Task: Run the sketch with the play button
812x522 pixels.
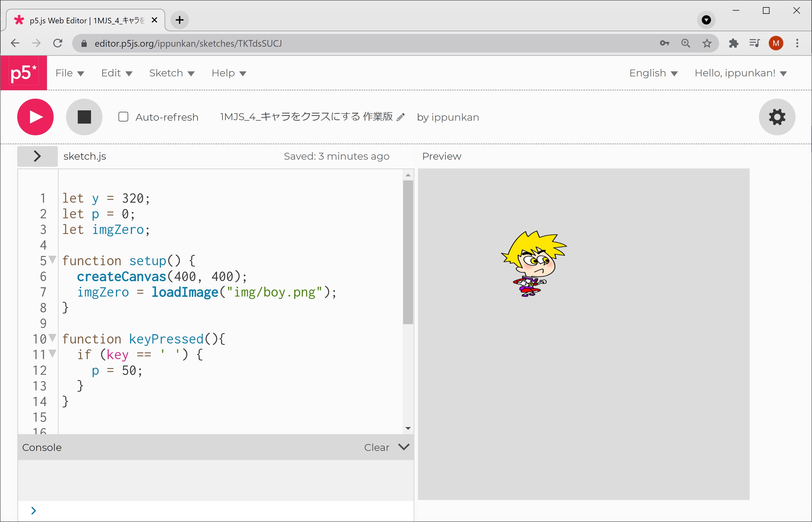Action: point(35,117)
